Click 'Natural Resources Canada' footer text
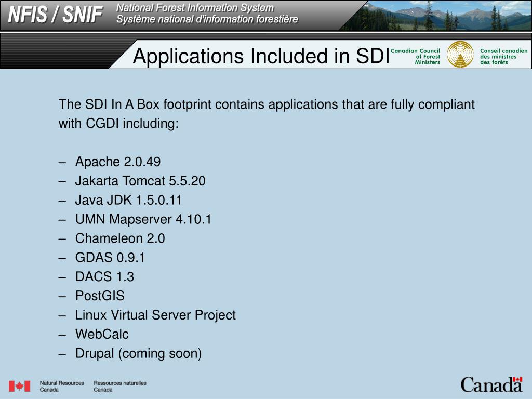 coord(62,386)
